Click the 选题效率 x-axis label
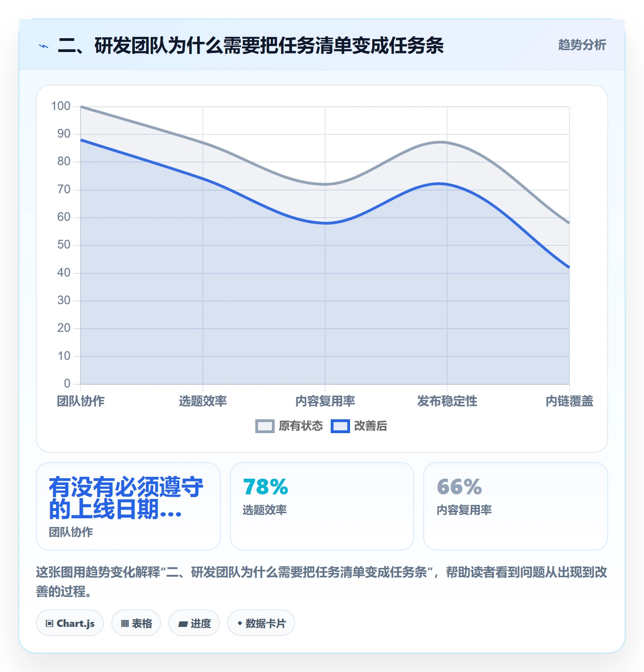Image resolution: width=644 pixels, height=672 pixels. pos(203,401)
